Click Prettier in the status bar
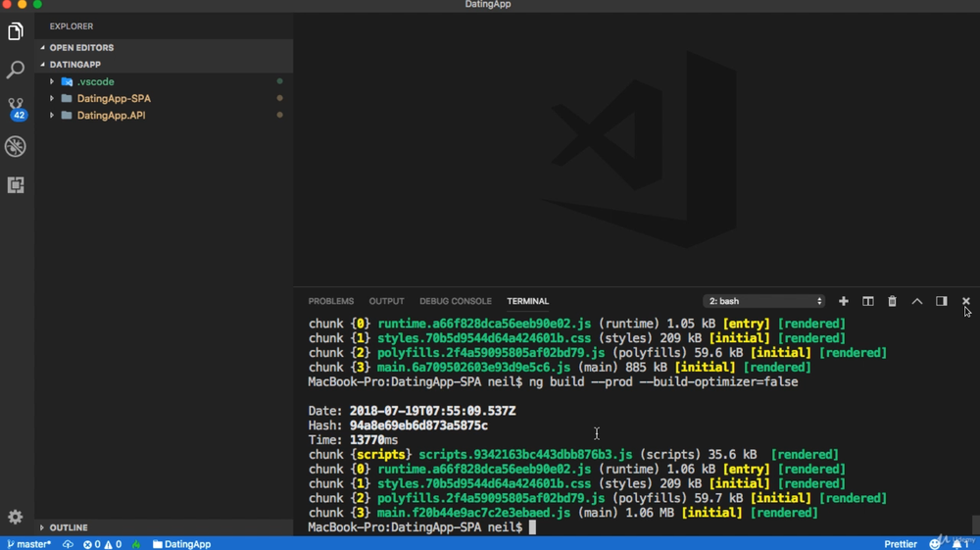The image size is (980, 550). [900, 544]
